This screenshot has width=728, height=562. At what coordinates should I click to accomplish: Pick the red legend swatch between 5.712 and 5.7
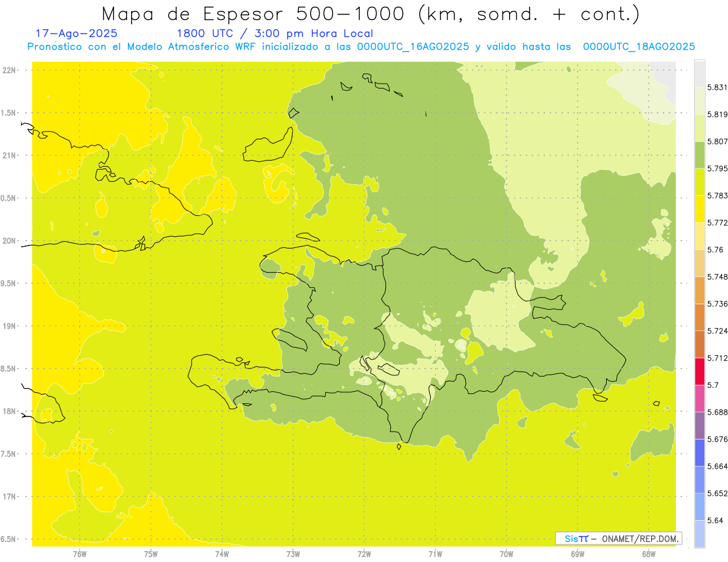click(699, 371)
